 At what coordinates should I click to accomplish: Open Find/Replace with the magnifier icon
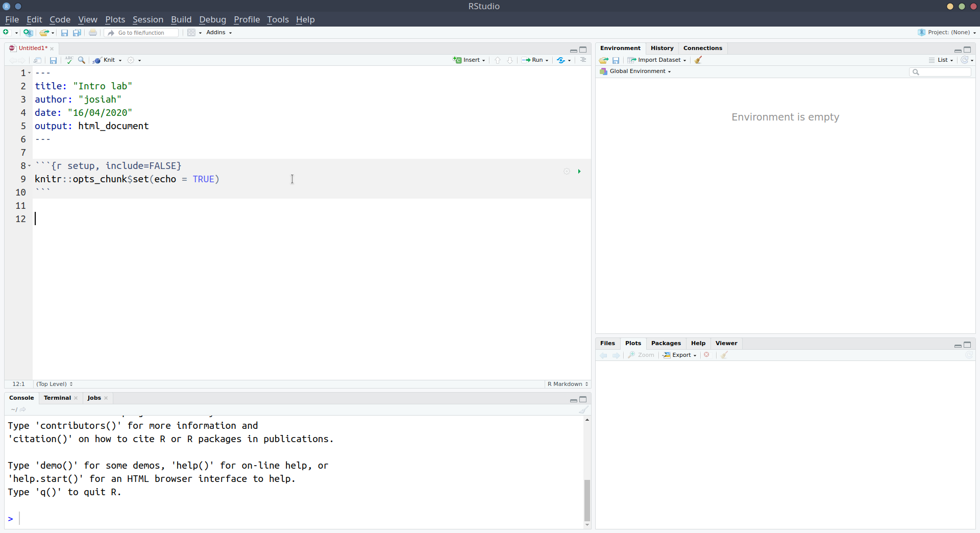pyautogui.click(x=82, y=60)
